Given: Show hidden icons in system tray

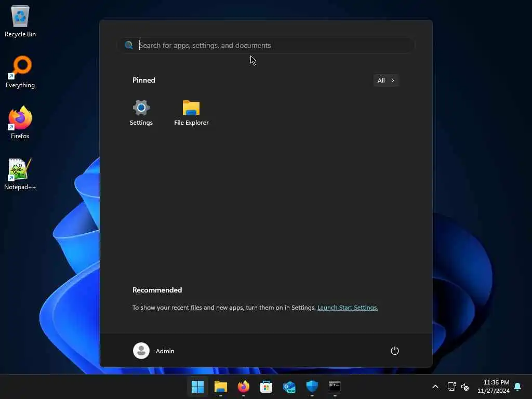Looking at the screenshot, I should [435, 387].
